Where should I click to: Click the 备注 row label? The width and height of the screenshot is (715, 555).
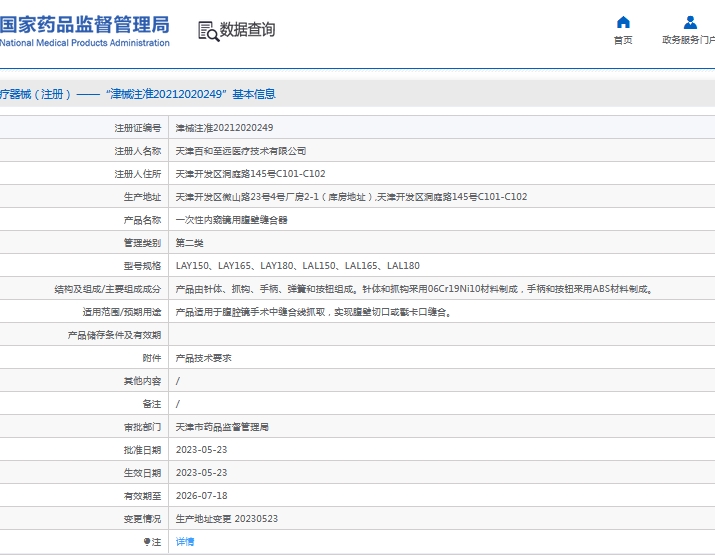pos(152,404)
